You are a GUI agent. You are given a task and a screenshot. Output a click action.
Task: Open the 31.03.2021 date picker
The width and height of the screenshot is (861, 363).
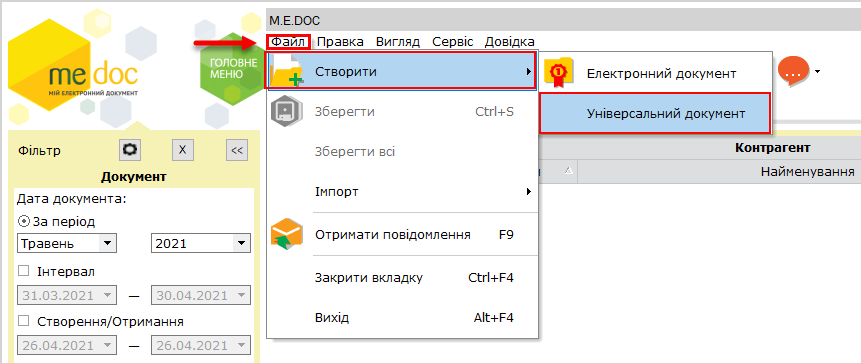(67, 295)
